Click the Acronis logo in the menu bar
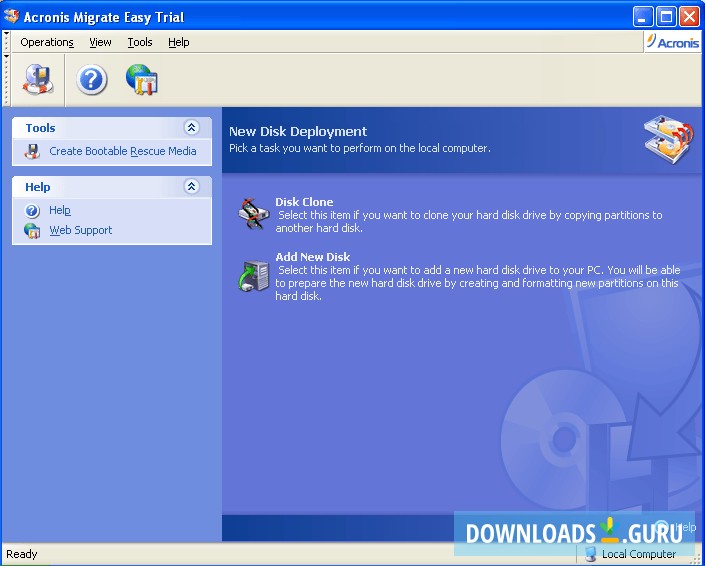 pyautogui.click(x=672, y=41)
